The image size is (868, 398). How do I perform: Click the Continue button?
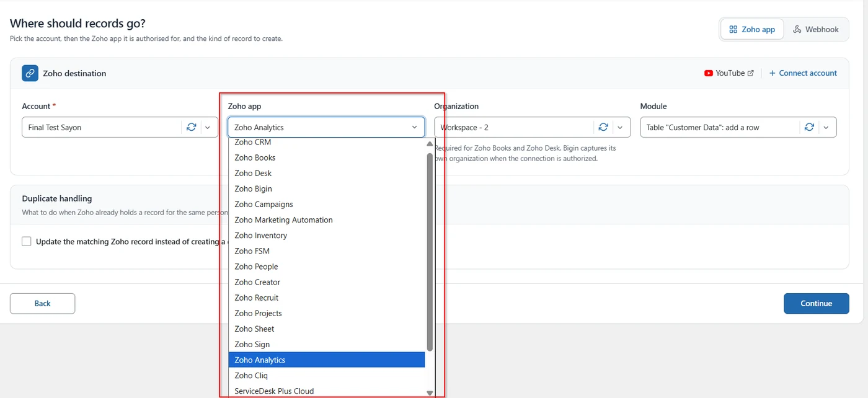point(816,303)
